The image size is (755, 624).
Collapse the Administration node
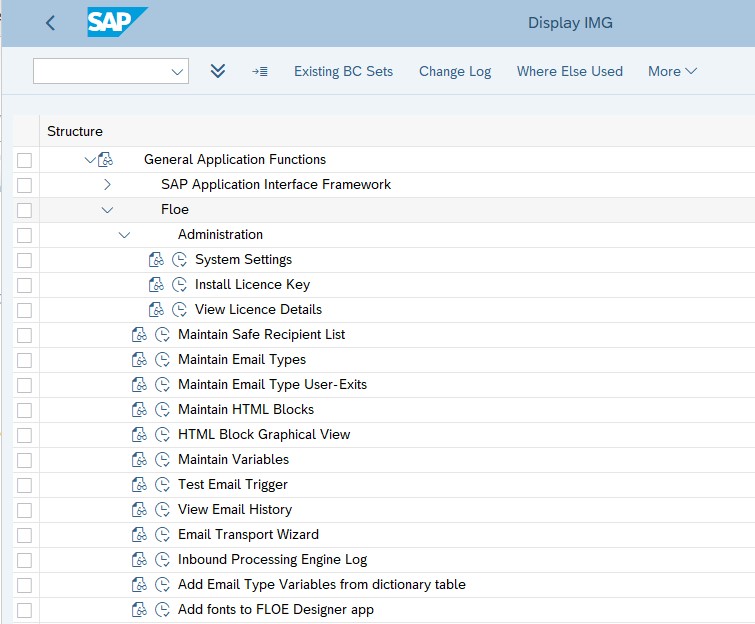(124, 235)
